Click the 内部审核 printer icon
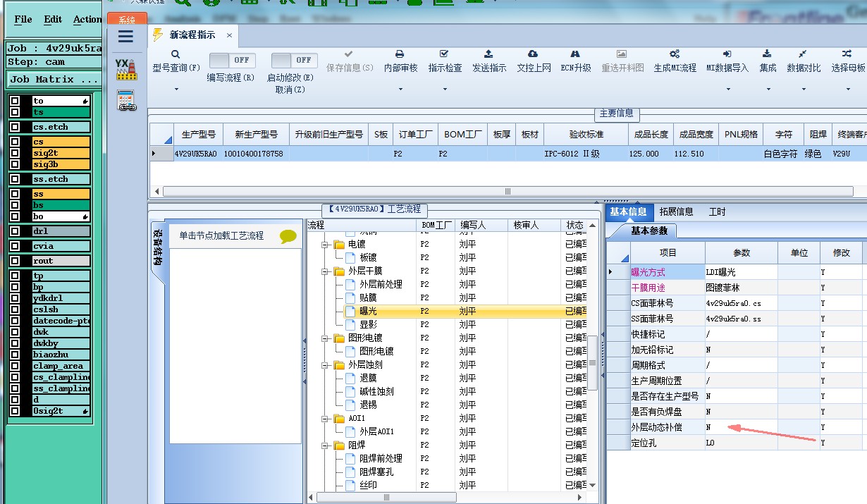 tap(400, 54)
